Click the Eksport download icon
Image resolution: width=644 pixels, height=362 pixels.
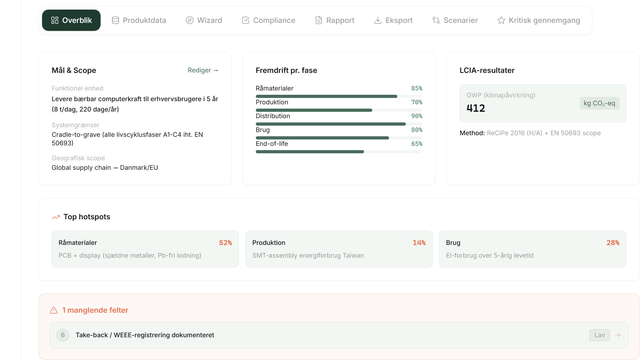pos(378,20)
